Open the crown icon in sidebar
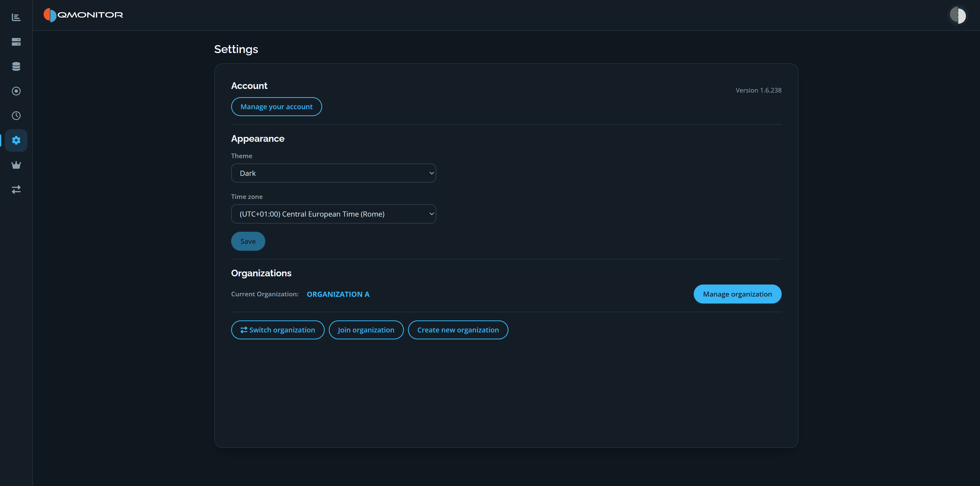The height and width of the screenshot is (486, 980). [16, 165]
